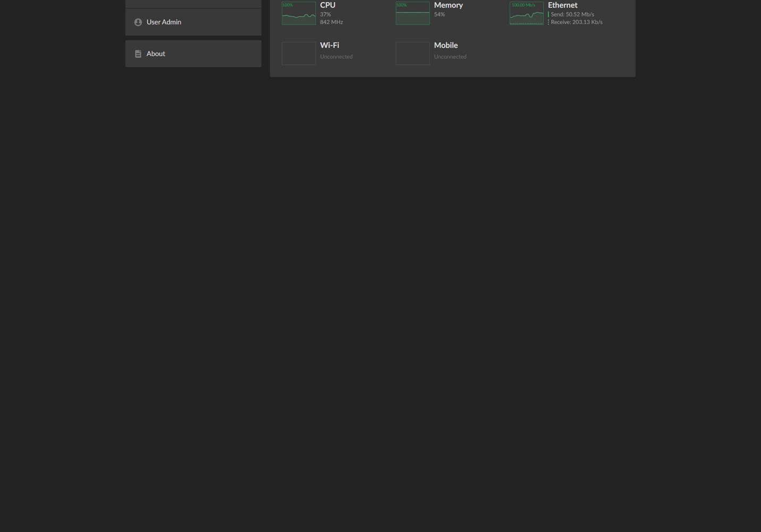Click the Ethernet Receive rate text
The image size is (761, 532).
(x=576, y=22)
